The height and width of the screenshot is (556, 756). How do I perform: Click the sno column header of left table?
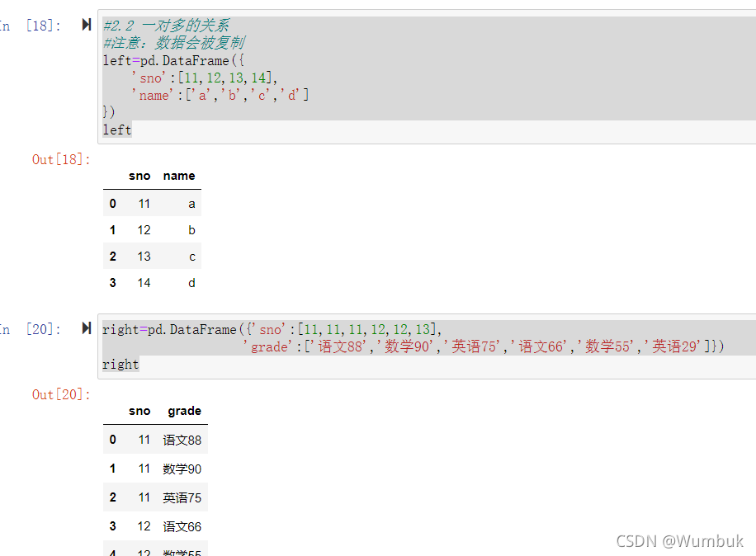139,176
